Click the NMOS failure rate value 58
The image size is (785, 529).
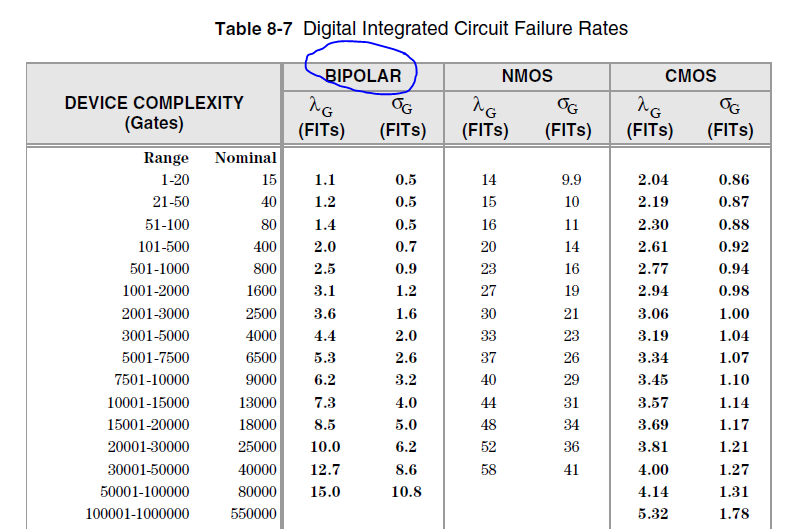[x=488, y=469]
